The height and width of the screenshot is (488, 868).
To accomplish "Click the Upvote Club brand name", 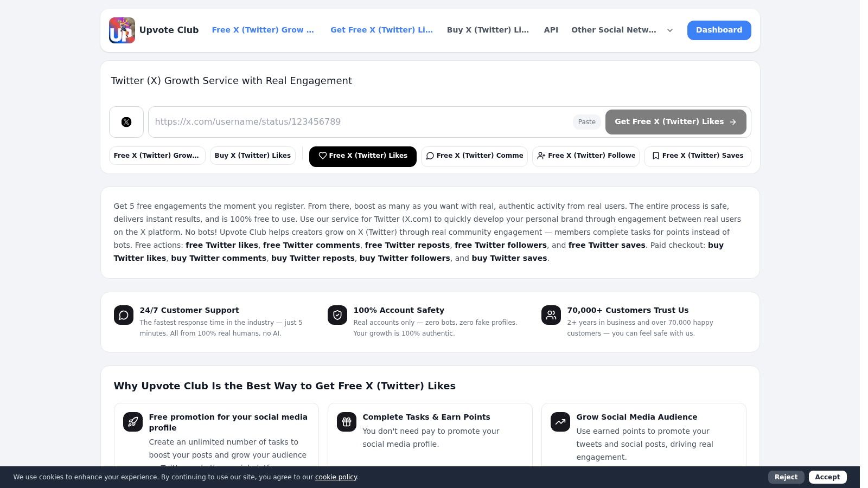I will coord(169,30).
